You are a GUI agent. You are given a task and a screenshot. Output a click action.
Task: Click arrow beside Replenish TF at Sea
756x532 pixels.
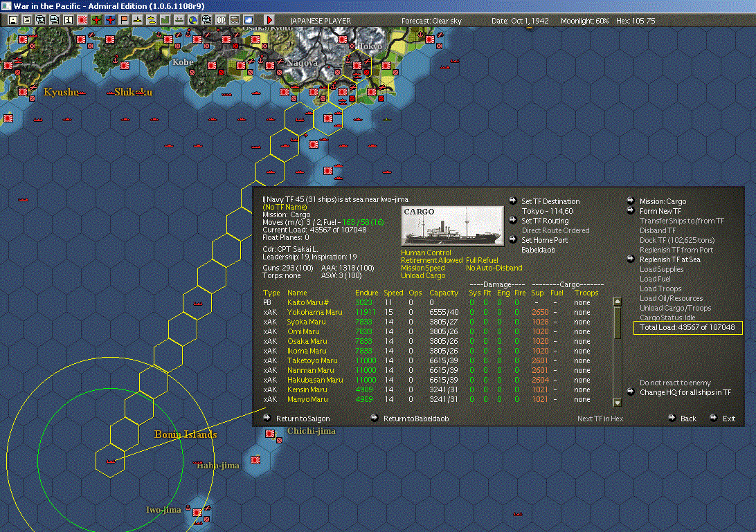(631, 259)
